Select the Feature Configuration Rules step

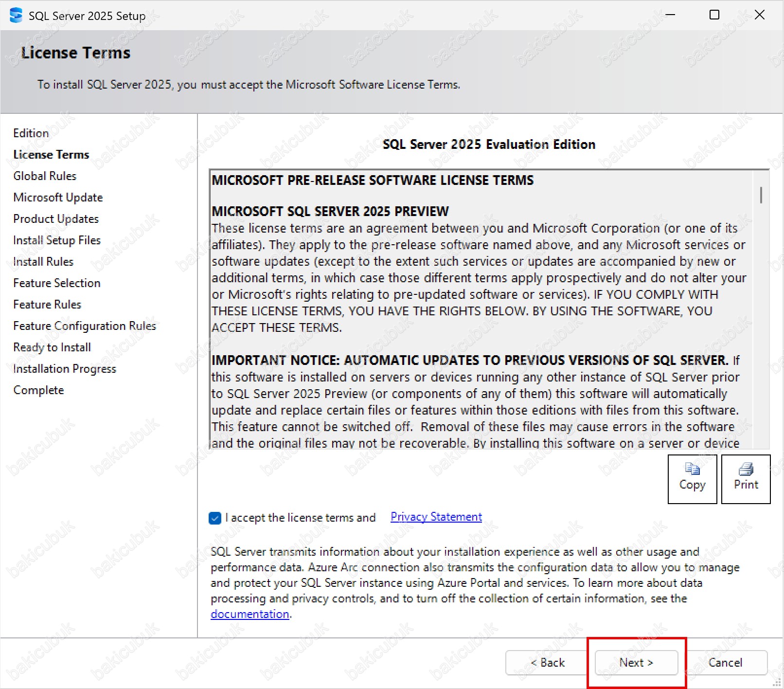click(85, 326)
